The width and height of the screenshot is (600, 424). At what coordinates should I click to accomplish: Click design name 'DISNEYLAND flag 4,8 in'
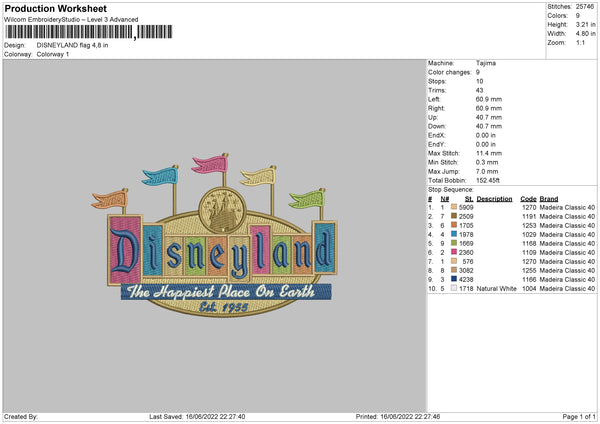click(72, 45)
